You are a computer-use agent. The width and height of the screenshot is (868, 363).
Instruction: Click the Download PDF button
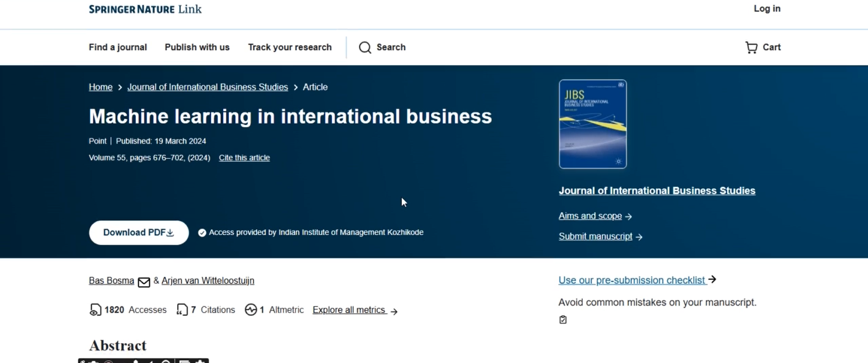139,232
